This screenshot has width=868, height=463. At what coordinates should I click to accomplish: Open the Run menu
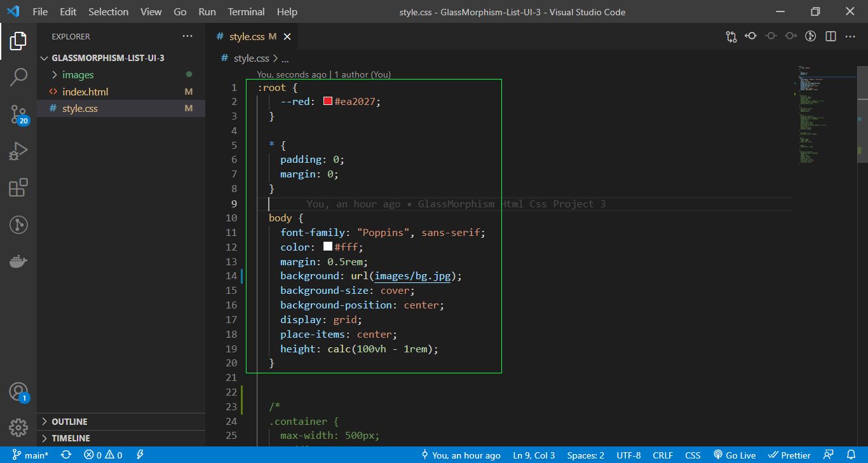[x=207, y=11]
